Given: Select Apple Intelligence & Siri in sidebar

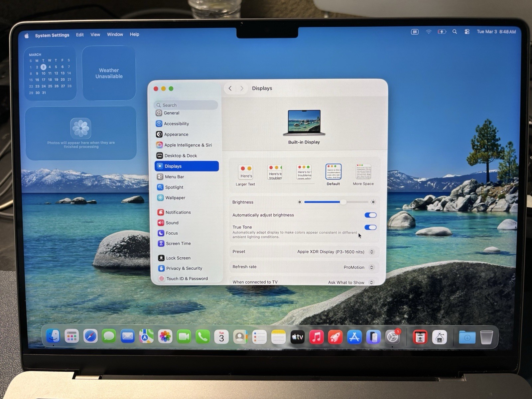Looking at the screenshot, I should point(186,145).
